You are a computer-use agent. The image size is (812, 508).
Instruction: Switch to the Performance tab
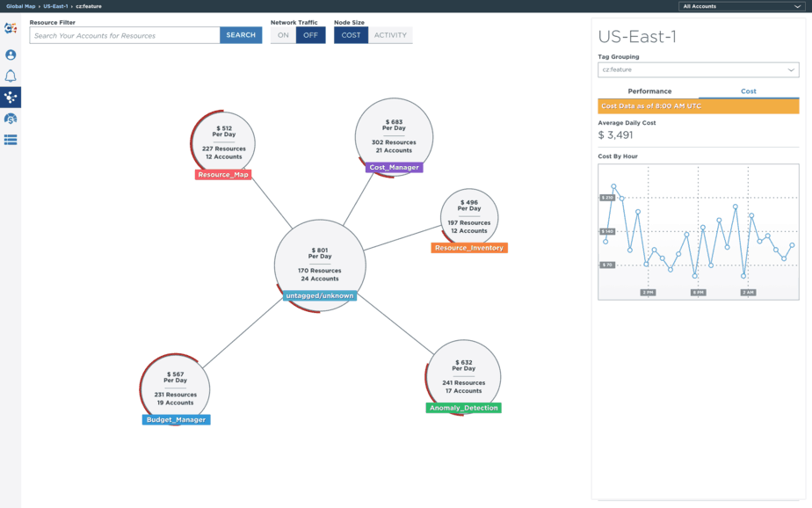click(x=649, y=91)
